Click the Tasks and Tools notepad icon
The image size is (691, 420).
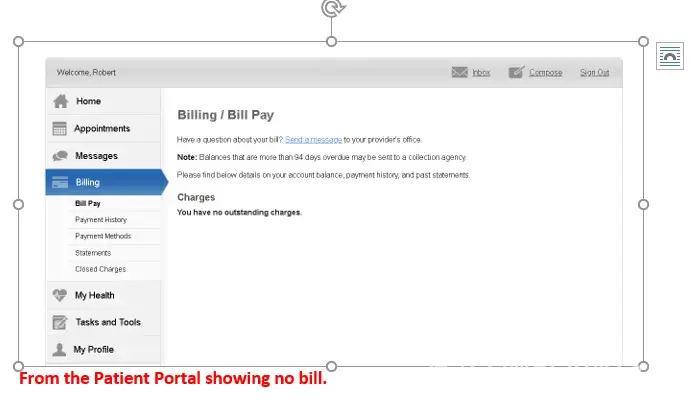click(x=59, y=322)
